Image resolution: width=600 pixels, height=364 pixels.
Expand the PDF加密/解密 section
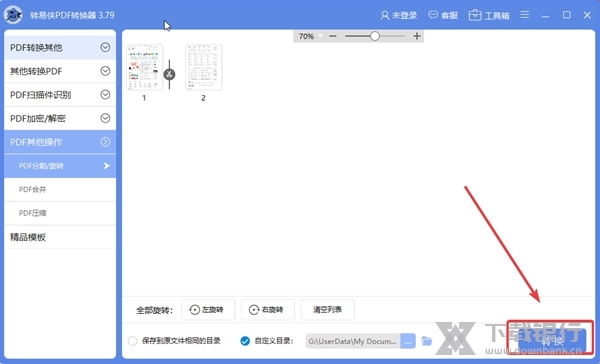[60, 119]
